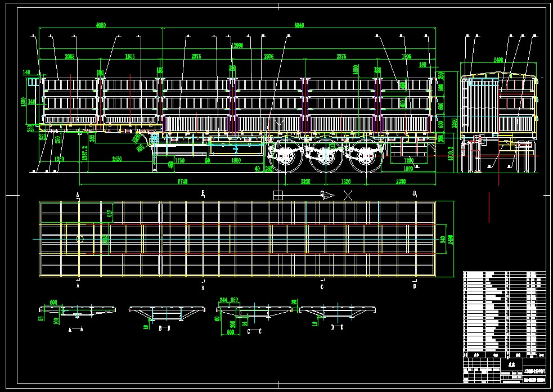Image resolution: width=553 pixels, height=392 pixels.
Task: Click the 1200 dimension under rear box
Action: 408,161
